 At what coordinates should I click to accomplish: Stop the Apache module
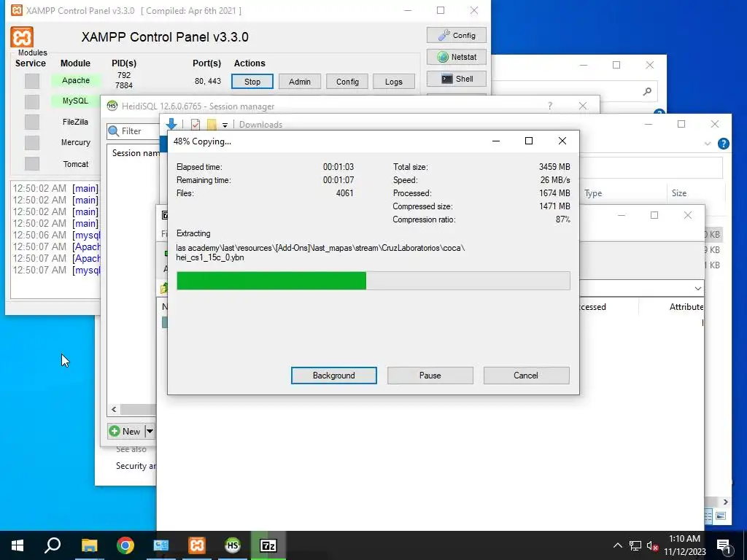pyautogui.click(x=252, y=82)
